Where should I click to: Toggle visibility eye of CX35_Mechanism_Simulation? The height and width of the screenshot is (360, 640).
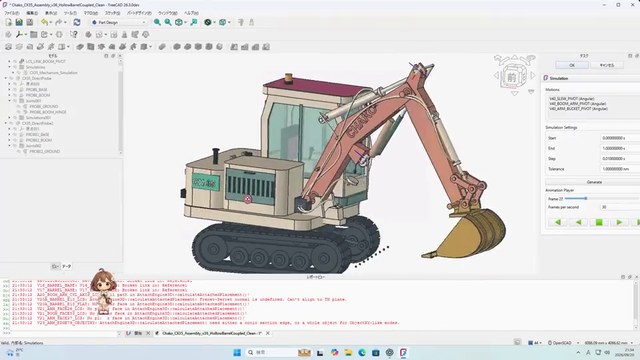point(19,73)
